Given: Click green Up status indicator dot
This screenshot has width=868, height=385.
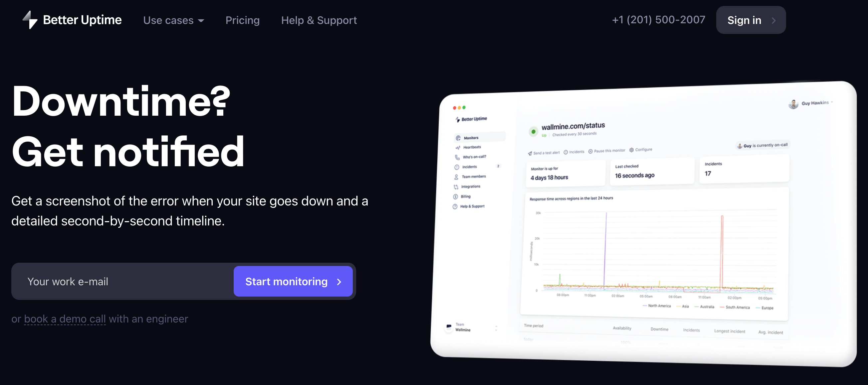Looking at the screenshot, I should tap(534, 132).
